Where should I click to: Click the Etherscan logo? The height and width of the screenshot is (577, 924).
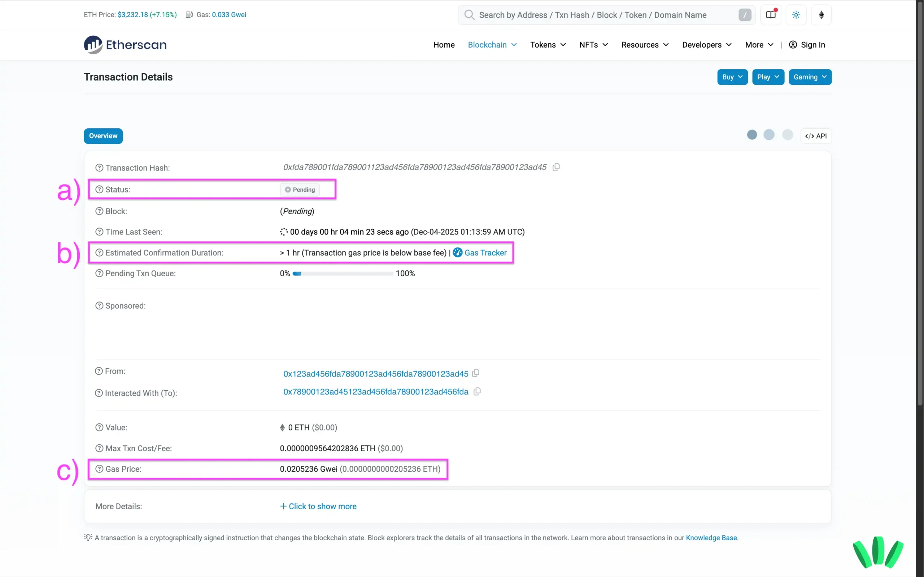(125, 45)
